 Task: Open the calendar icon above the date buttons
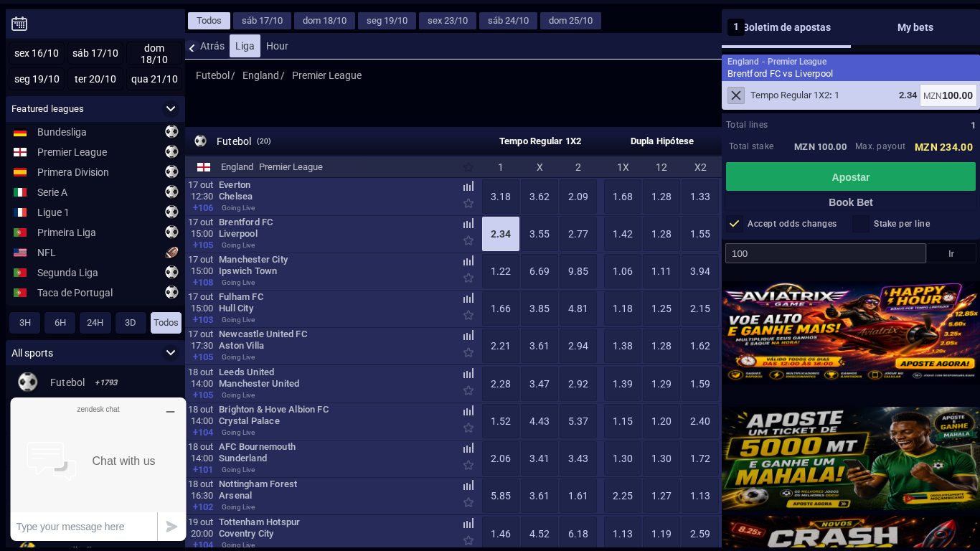(x=19, y=24)
